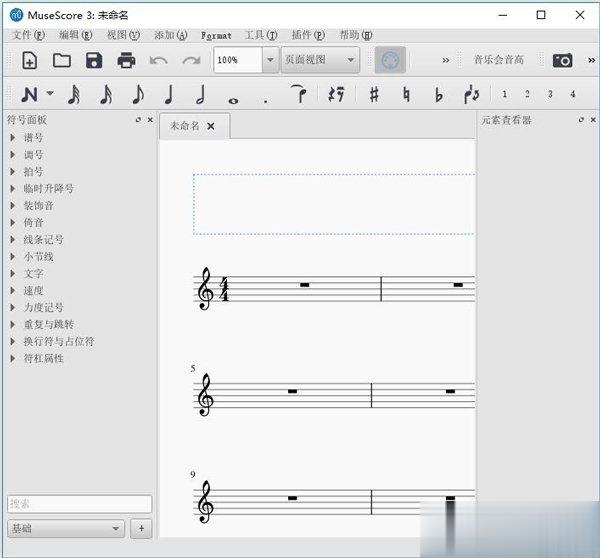Switch to voice 2
This screenshot has width=600, height=558.
(x=527, y=94)
